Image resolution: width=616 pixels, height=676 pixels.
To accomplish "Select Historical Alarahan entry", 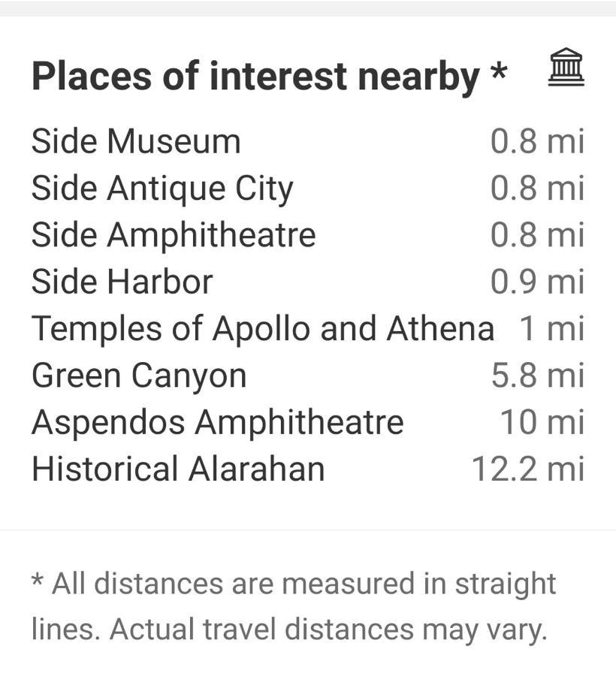I will click(x=177, y=469).
